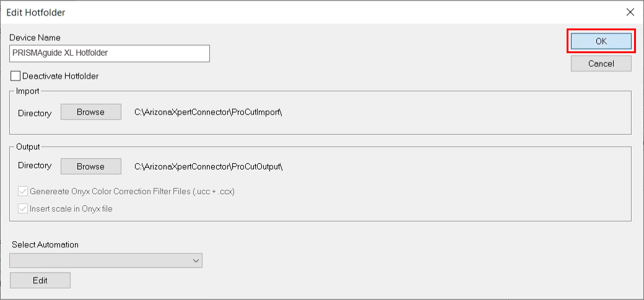Click the OK button
Screen dimensions: 644x300
601,41
